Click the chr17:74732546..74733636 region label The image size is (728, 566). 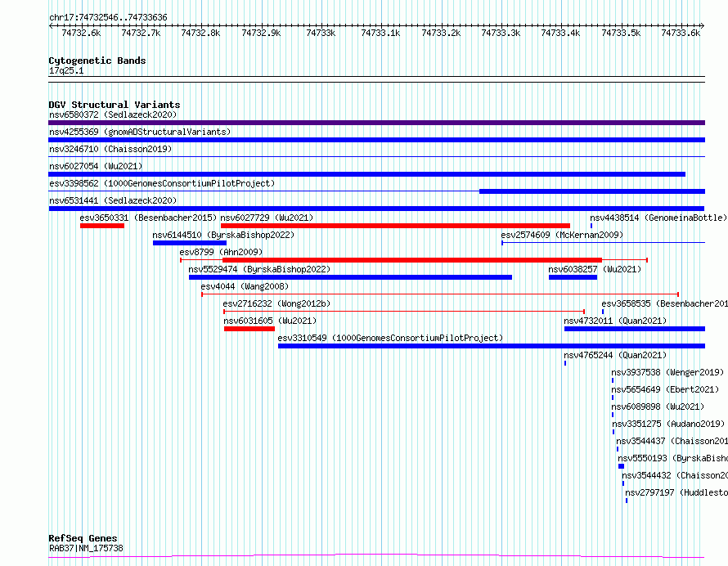[x=108, y=18]
